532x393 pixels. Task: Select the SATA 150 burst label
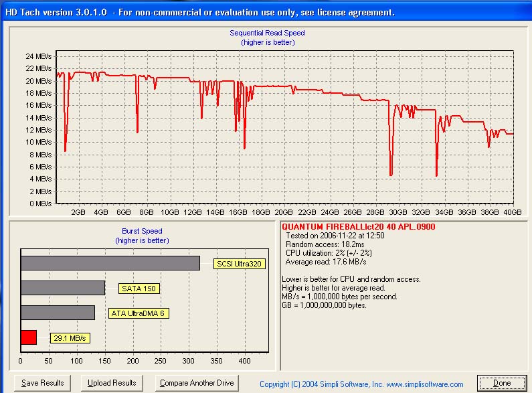[139, 289]
